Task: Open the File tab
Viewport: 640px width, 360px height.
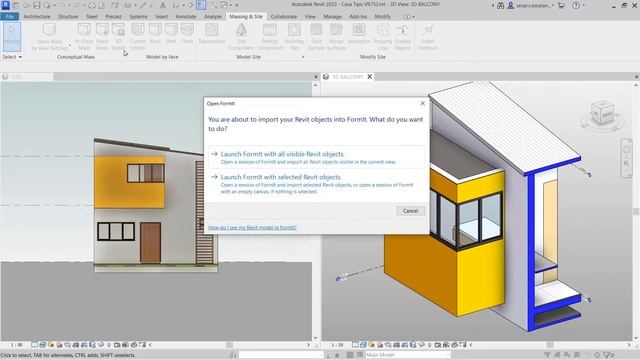Action: pos(9,16)
